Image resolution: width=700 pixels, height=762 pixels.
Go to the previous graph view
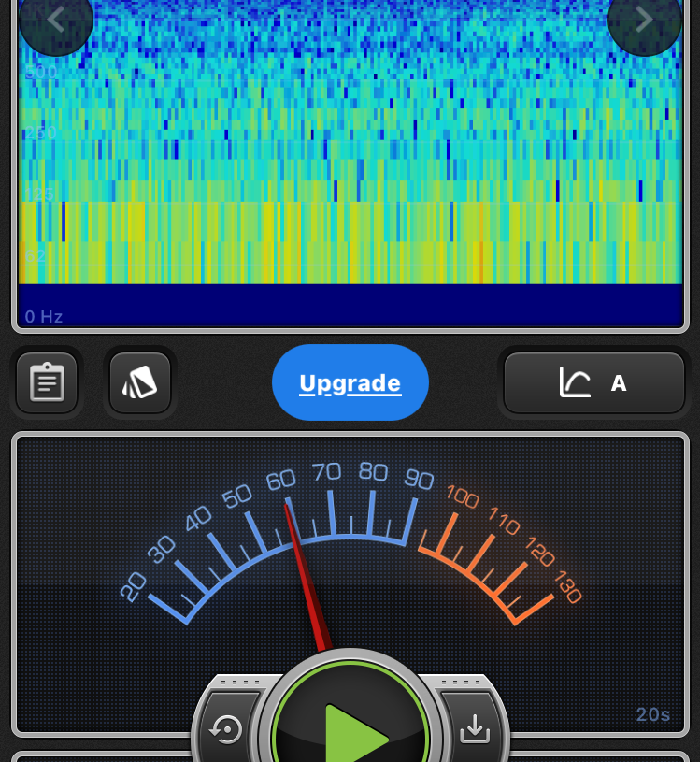55,20
